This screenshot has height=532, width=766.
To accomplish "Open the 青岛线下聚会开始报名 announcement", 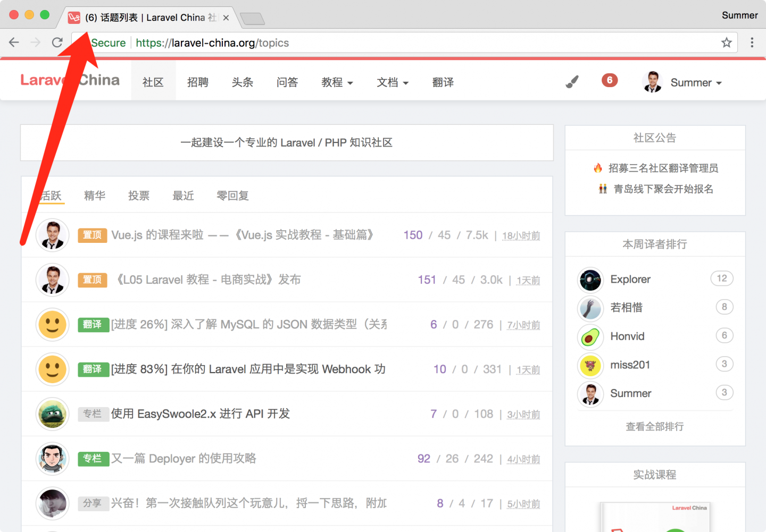I will coord(663,189).
